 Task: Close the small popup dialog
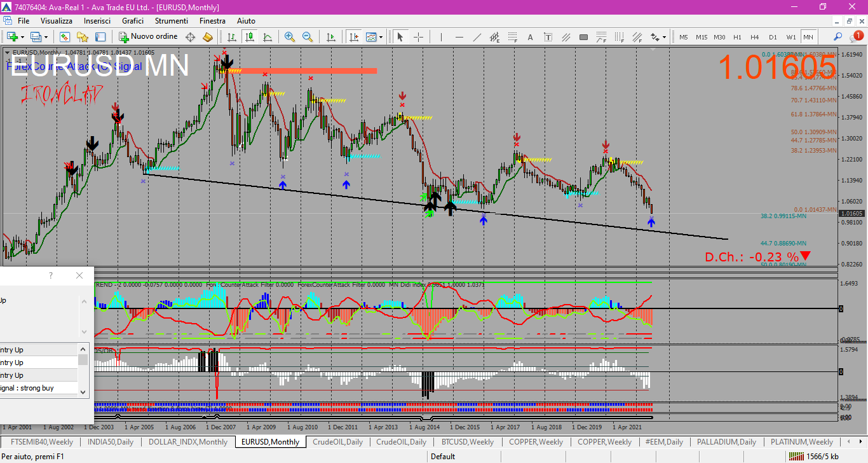(79, 275)
